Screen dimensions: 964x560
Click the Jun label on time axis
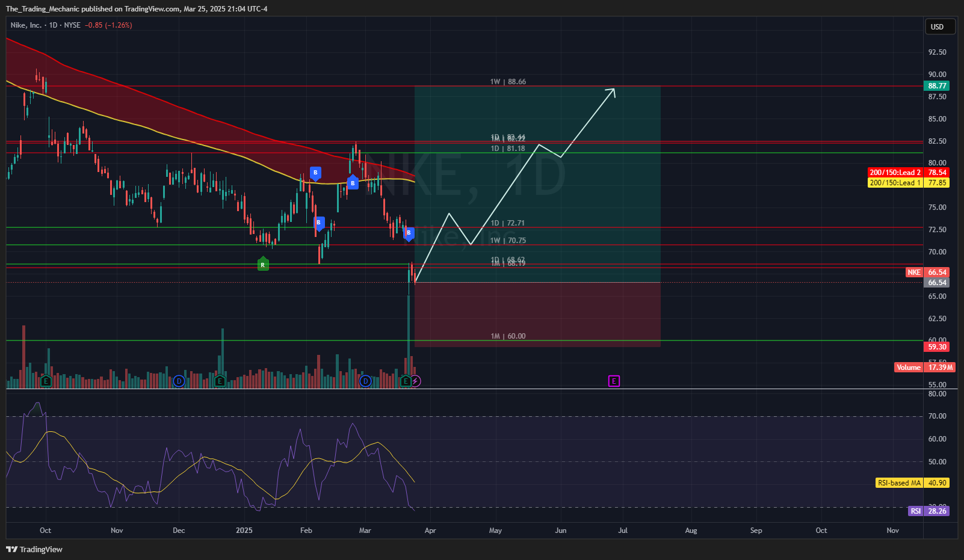561,531
